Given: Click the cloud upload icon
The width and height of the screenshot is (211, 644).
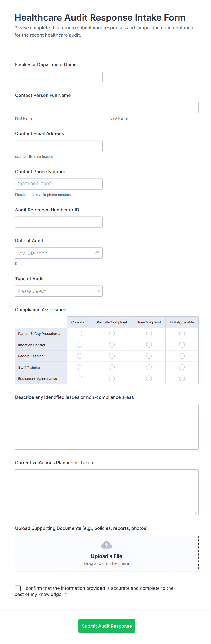Looking at the screenshot, I should click(x=106, y=545).
